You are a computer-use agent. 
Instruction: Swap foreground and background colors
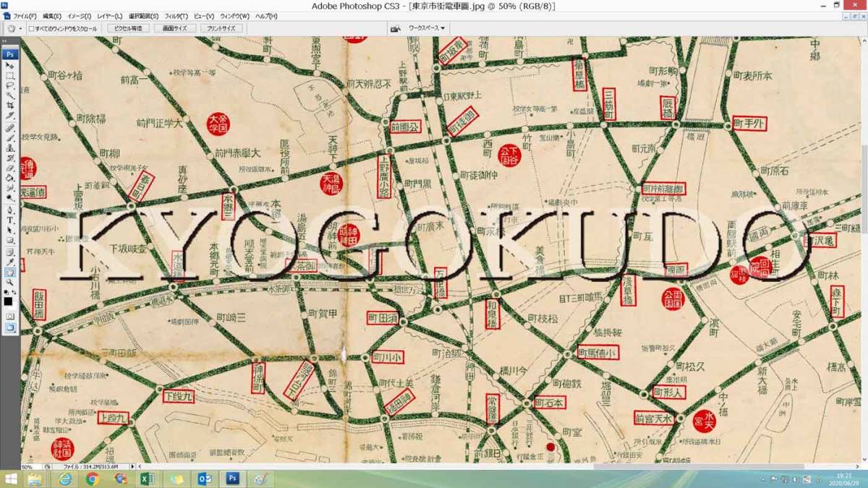pos(15,292)
